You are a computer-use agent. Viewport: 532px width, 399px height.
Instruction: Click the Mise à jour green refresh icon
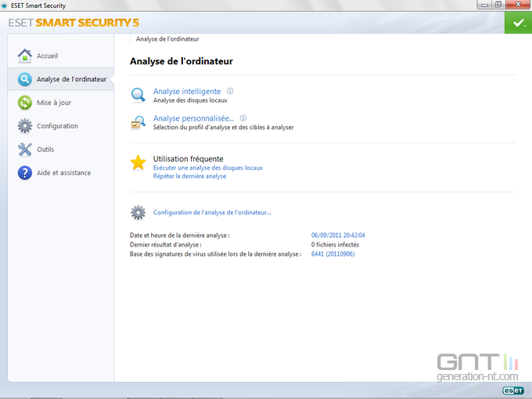point(25,102)
